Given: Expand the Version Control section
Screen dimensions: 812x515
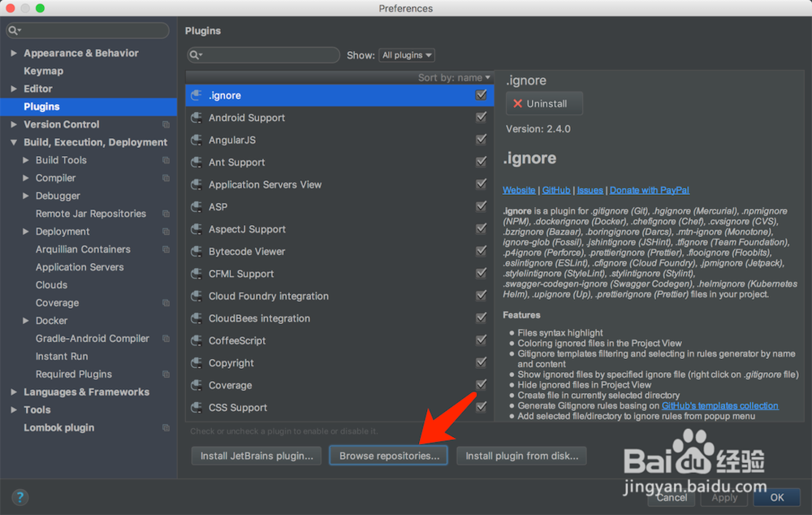Looking at the screenshot, I should [x=14, y=124].
